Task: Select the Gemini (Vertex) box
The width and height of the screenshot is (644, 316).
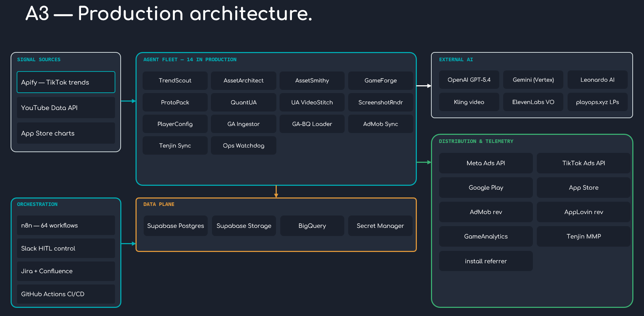Action: (x=533, y=80)
